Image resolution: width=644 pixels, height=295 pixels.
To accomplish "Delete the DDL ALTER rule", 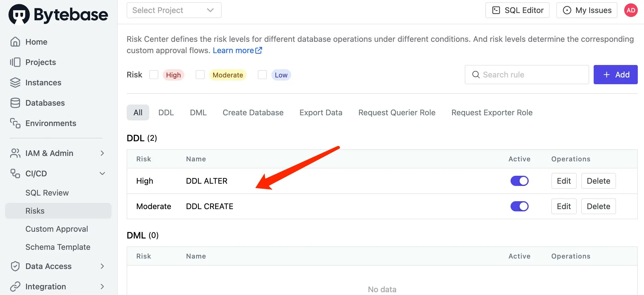I will 598,181.
